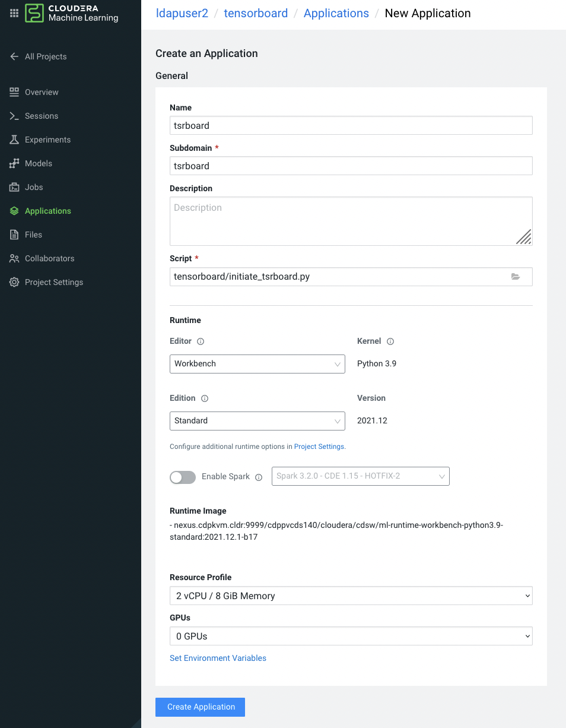Click the info icon beside Kernel
The height and width of the screenshot is (728, 566).
(390, 341)
